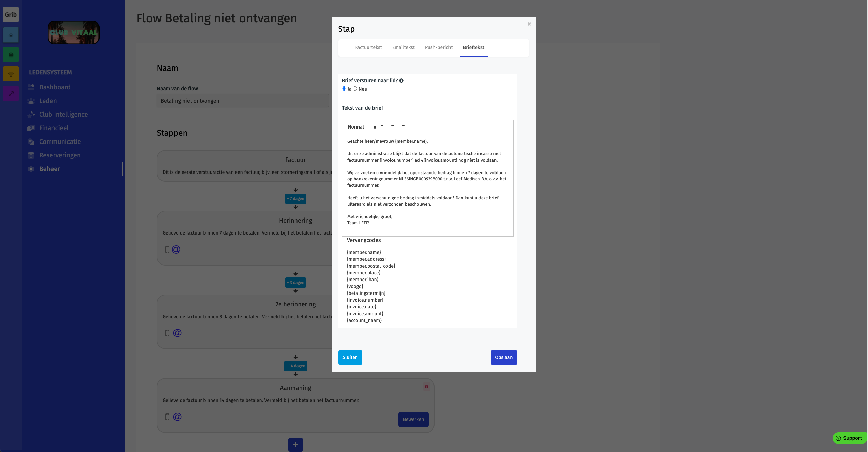
Task: Click the trophy icon in left rail
Action: pyautogui.click(x=11, y=74)
